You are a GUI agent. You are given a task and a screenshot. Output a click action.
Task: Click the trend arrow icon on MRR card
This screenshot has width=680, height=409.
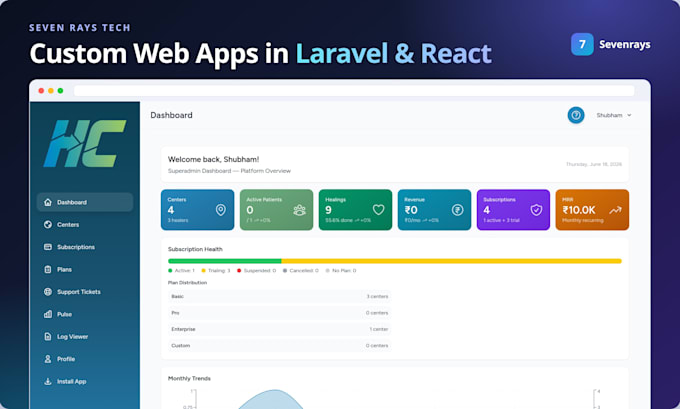coord(615,210)
